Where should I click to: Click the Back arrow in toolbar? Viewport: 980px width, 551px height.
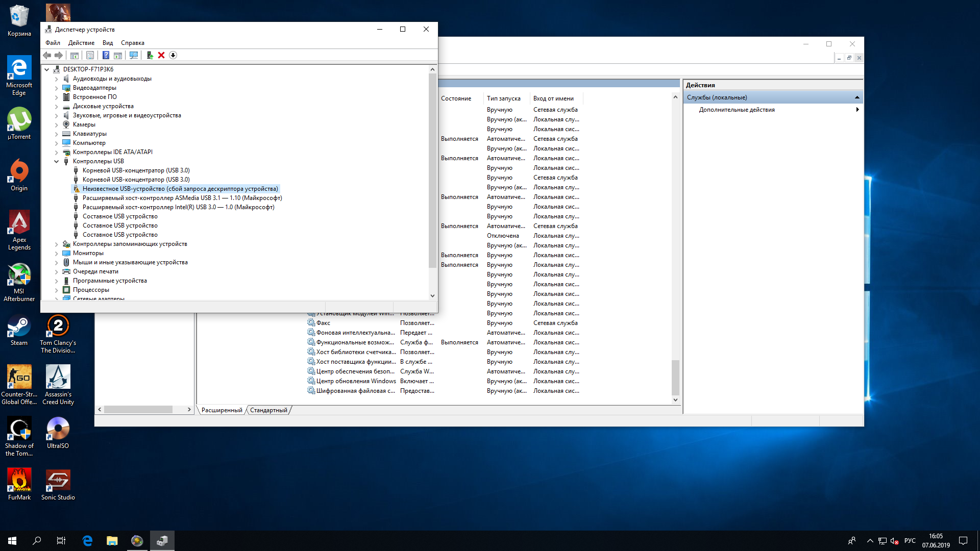pos(47,55)
